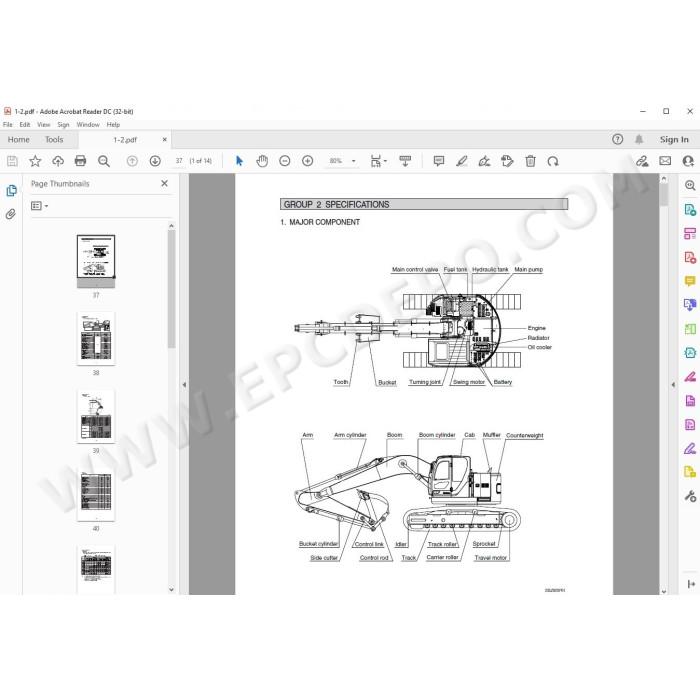Print the document with printer icon
The width and height of the screenshot is (700, 700).
coord(81,161)
